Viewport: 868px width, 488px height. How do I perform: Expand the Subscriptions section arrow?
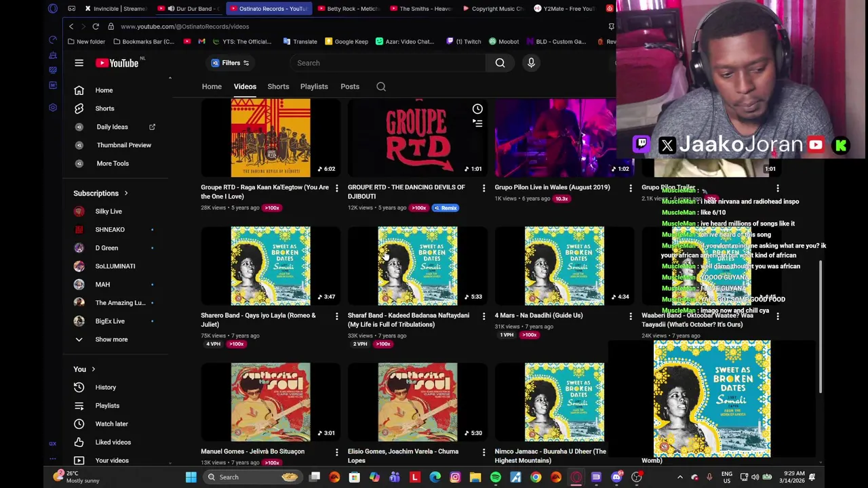125,193
